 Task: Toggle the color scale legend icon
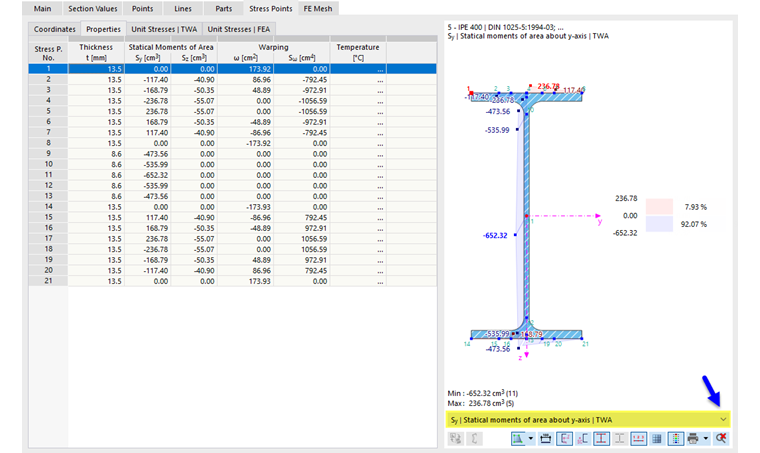tap(675, 438)
